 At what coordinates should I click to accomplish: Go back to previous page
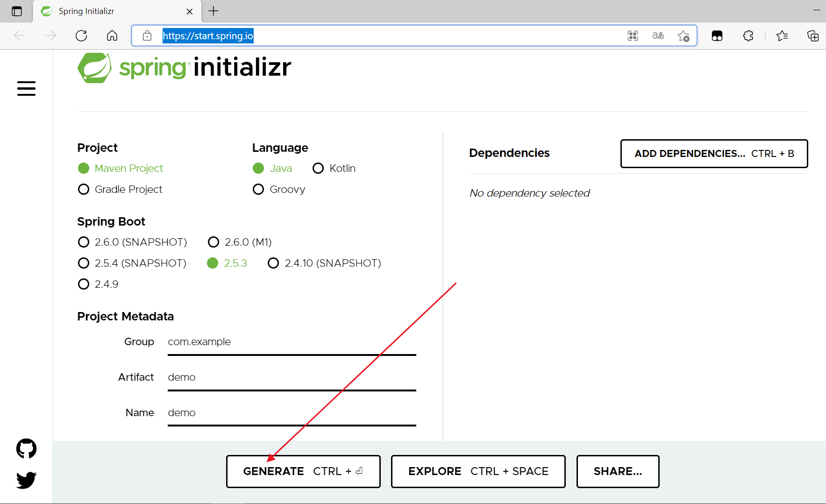(x=20, y=35)
